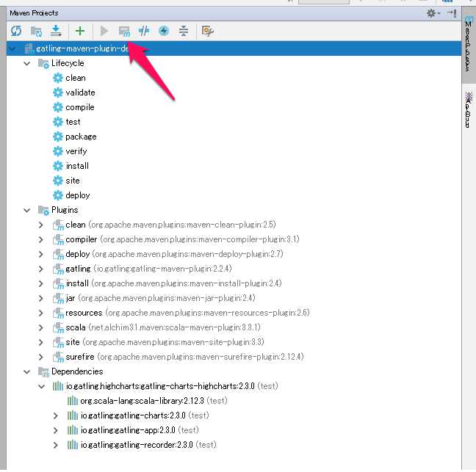Screen dimensions: 476x472
Task: Expand the site plugin node
Action: 41,342
